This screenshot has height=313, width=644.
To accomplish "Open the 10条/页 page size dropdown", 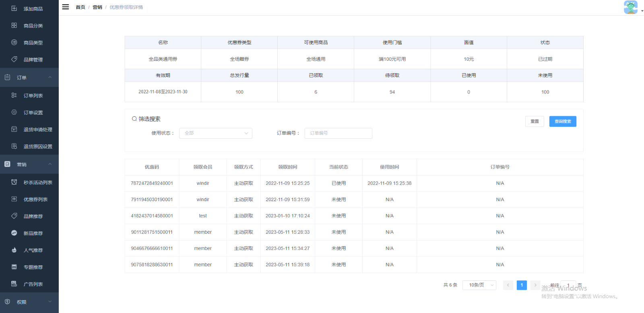I will 479,285.
